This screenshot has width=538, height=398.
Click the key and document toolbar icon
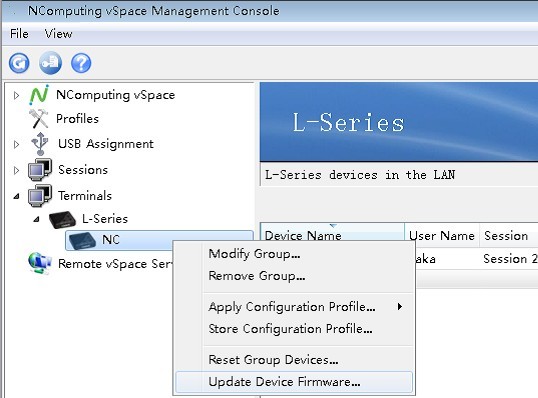pyautogui.click(x=50, y=63)
